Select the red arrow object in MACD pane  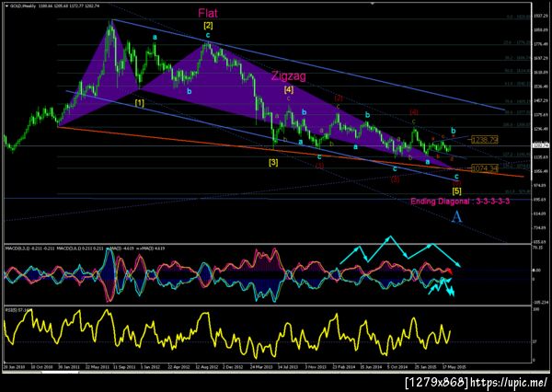[x=450, y=271]
